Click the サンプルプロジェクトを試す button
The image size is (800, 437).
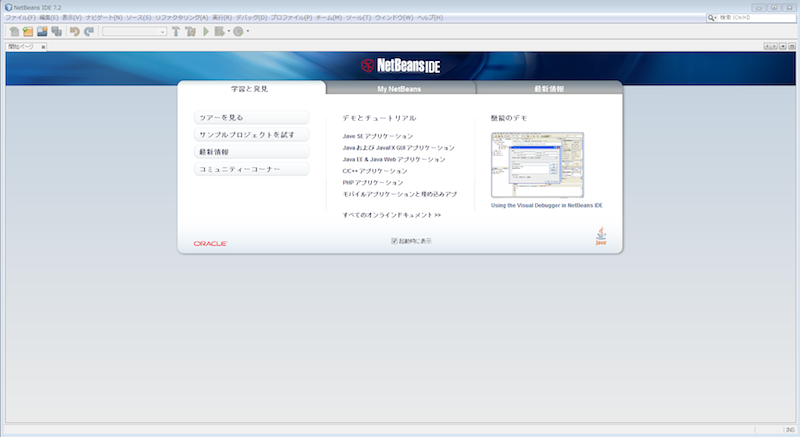(252, 135)
